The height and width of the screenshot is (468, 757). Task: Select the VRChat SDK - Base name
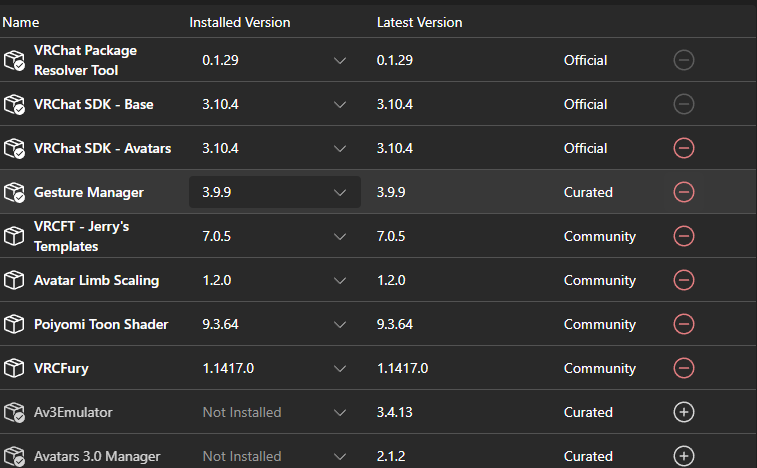pos(94,104)
